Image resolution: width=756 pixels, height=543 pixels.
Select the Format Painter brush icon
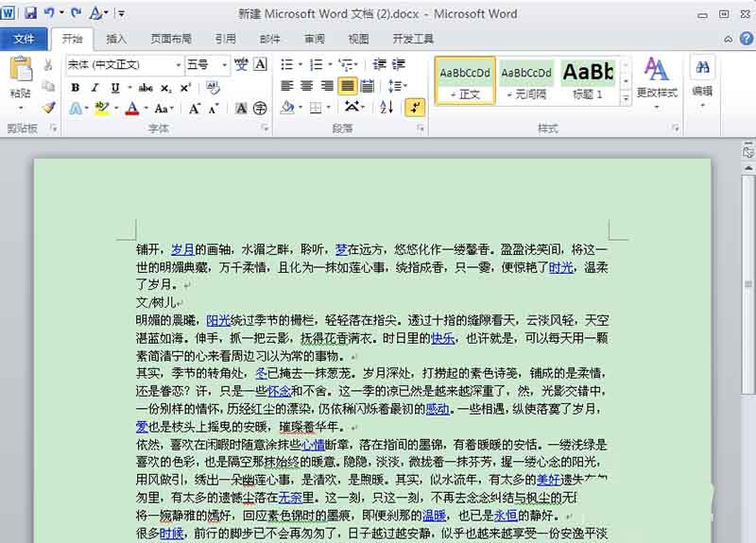pos(48,108)
